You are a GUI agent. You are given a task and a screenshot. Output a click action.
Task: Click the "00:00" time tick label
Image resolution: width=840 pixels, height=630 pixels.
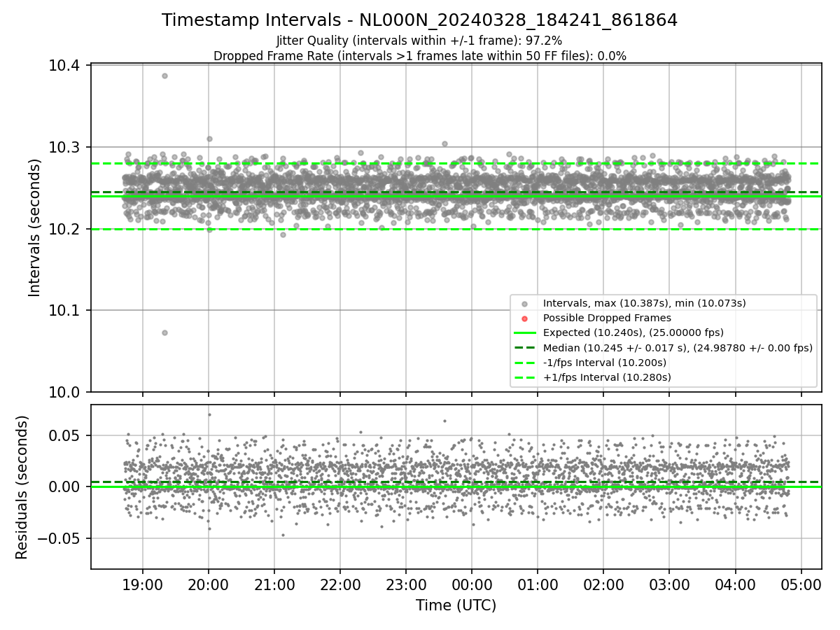[x=472, y=584]
